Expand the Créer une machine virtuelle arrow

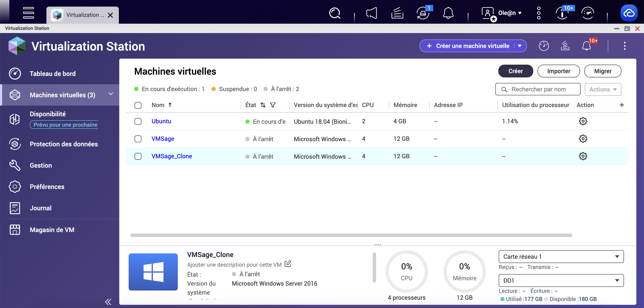click(520, 46)
